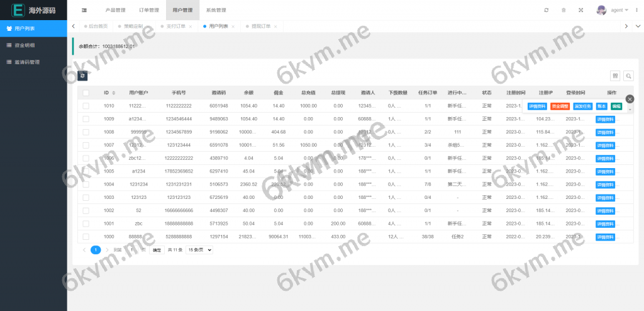The width and height of the screenshot is (644, 311).
Task: Close the expanded action popup with X
Action: pyautogui.click(x=630, y=99)
